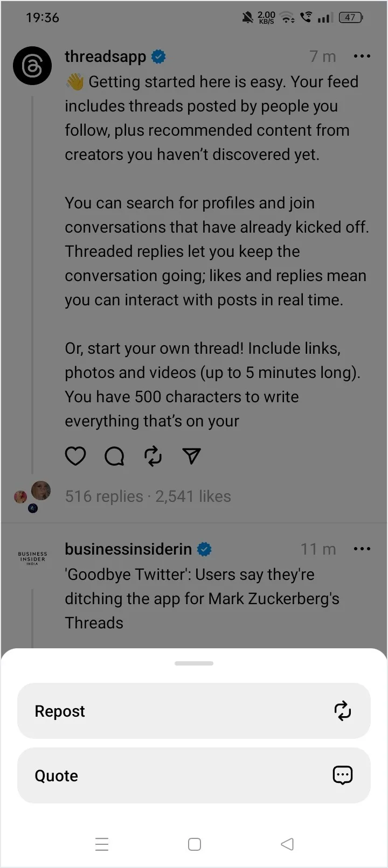
Task: Open the businessinsiderin username link
Action: (128, 549)
